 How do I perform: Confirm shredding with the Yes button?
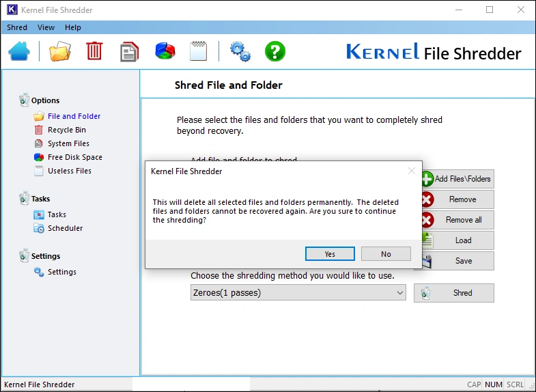point(330,254)
